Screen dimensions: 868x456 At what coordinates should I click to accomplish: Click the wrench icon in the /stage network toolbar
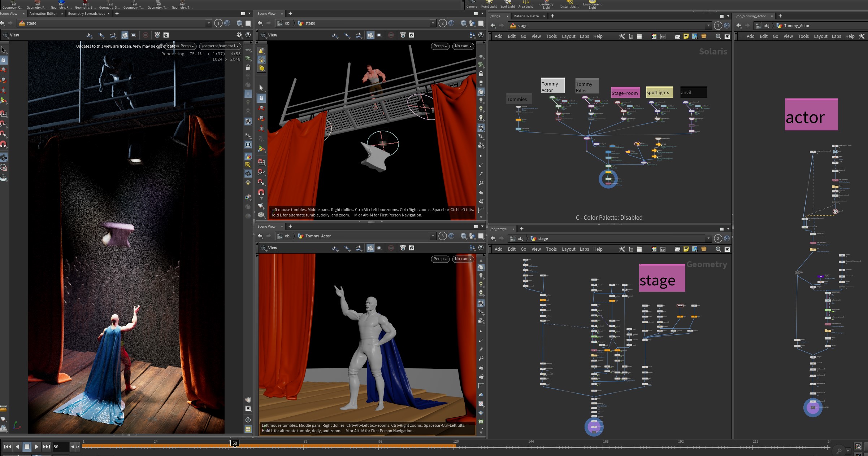click(622, 36)
